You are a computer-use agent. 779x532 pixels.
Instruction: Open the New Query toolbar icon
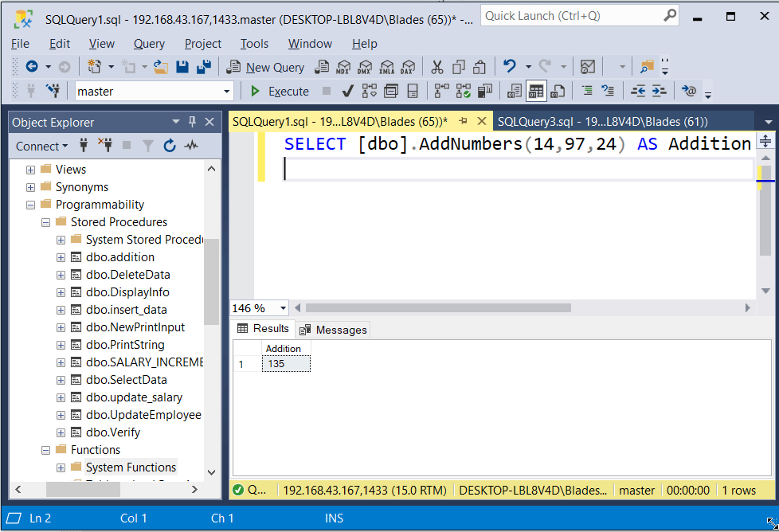265,68
